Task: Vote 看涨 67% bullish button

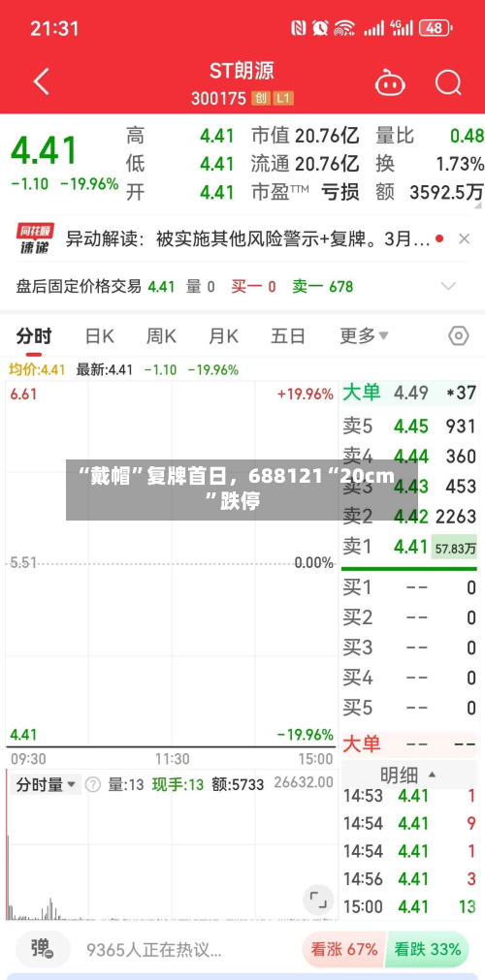Action: click(x=344, y=949)
